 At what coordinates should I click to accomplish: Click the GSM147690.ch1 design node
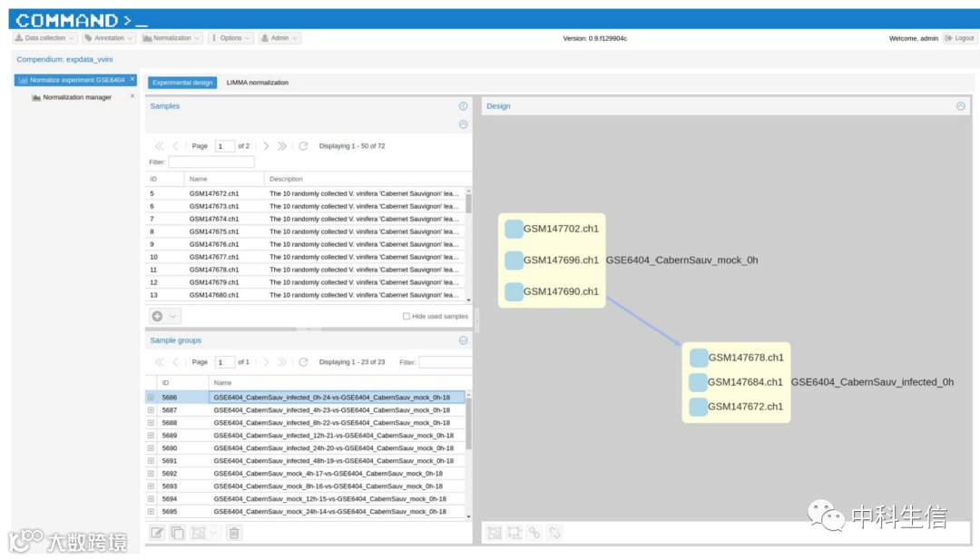552,291
